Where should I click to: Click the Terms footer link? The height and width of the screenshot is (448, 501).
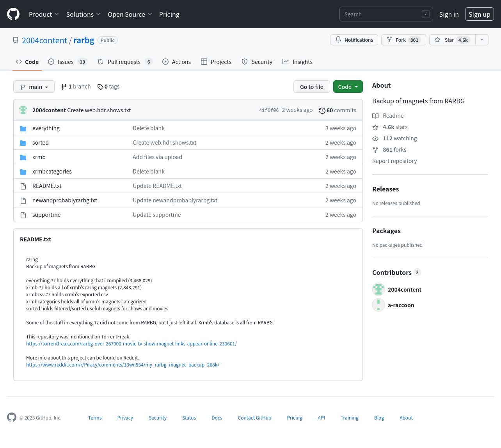(95, 418)
